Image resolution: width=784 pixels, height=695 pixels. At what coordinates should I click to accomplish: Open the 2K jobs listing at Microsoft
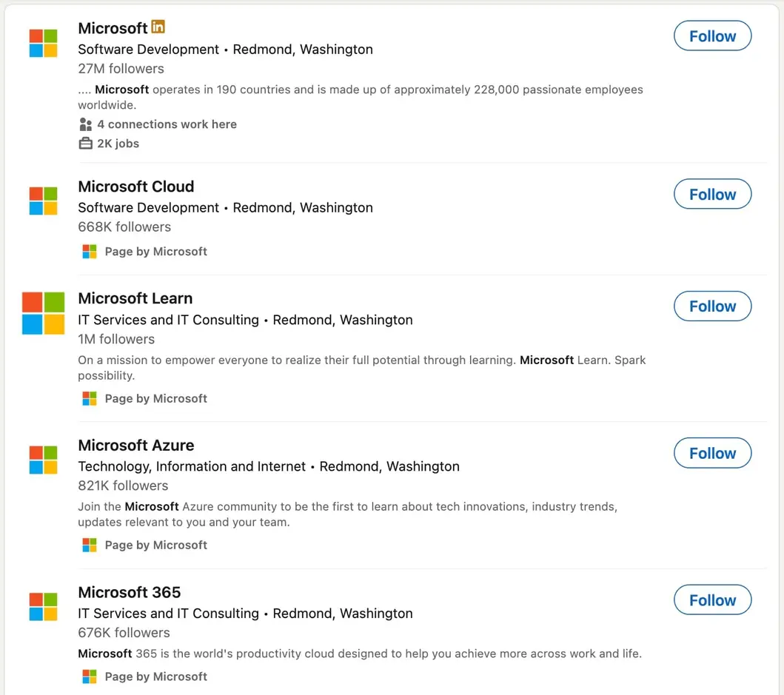(x=118, y=143)
